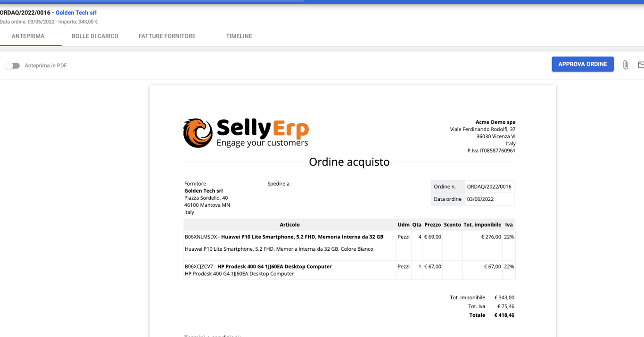Open the Fatture Fornitore tab

tap(167, 36)
